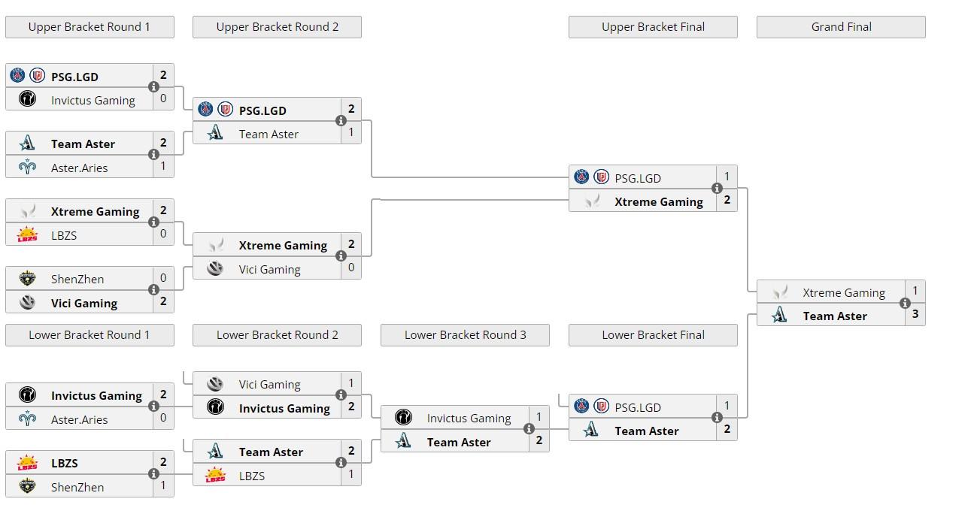Open info icon for PSG.LGD vs Invictus Gaming match
980x517 pixels.
point(153,87)
